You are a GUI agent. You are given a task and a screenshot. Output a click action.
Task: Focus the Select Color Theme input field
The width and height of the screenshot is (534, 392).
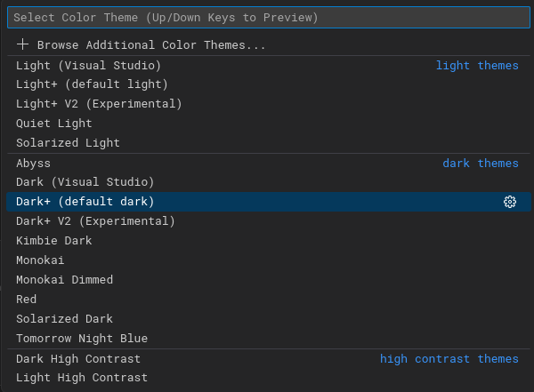269,18
